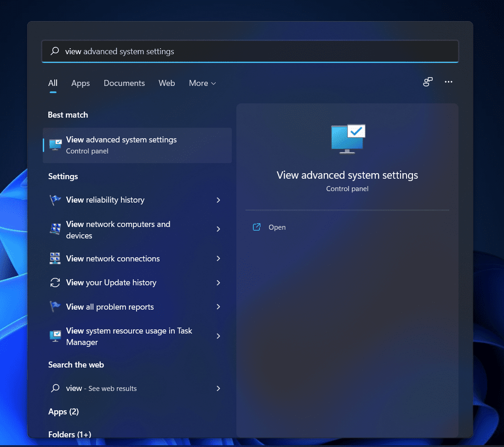504x447 pixels.
Task: Click the View all problem reports flag icon
Action: tap(55, 307)
